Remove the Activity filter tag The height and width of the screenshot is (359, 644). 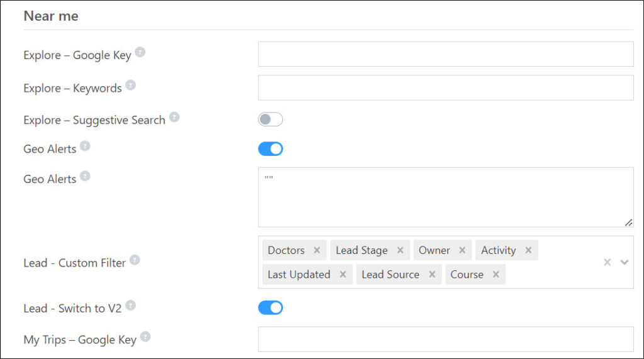click(x=528, y=250)
